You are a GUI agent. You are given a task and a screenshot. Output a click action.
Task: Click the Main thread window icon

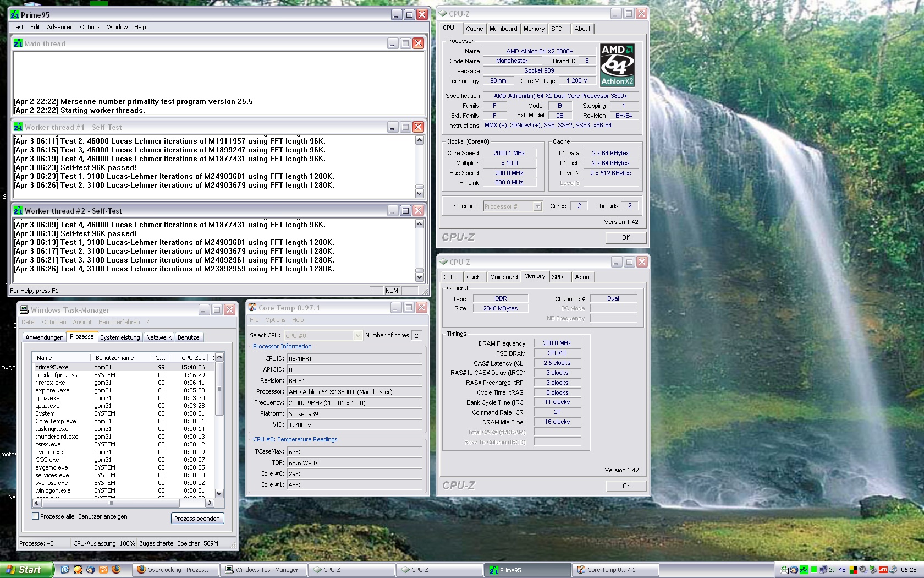click(18, 43)
